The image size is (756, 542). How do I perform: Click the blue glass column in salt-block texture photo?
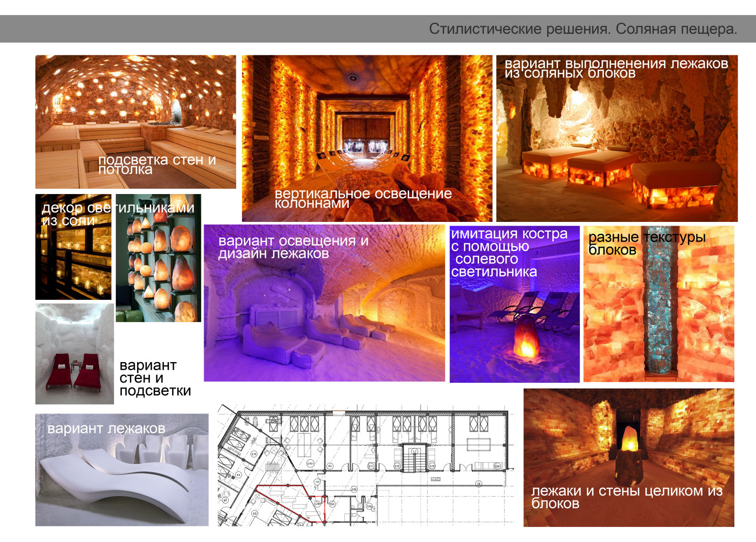659,307
